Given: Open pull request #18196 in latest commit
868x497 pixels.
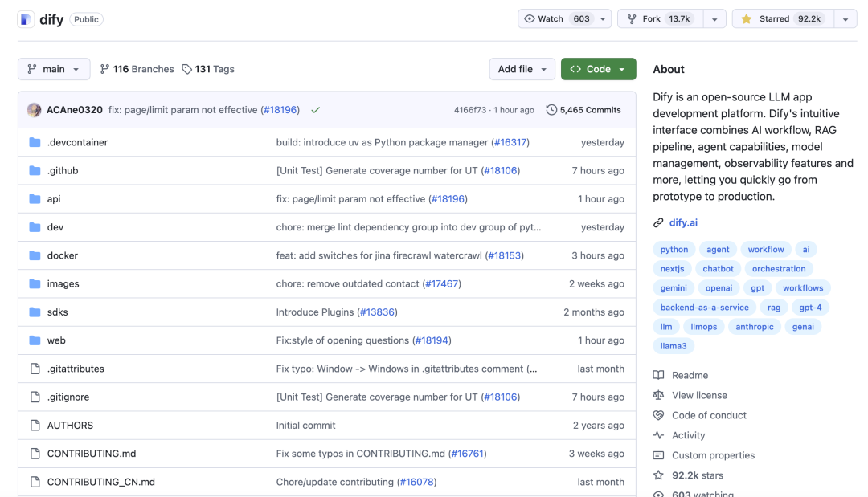Looking at the screenshot, I should pos(280,110).
